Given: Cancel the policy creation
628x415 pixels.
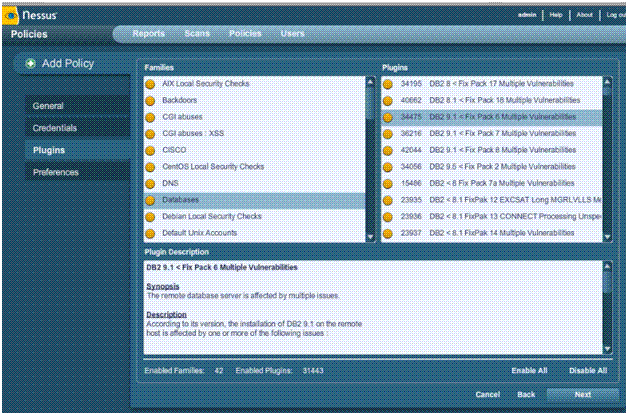Looking at the screenshot, I should (487, 395).
